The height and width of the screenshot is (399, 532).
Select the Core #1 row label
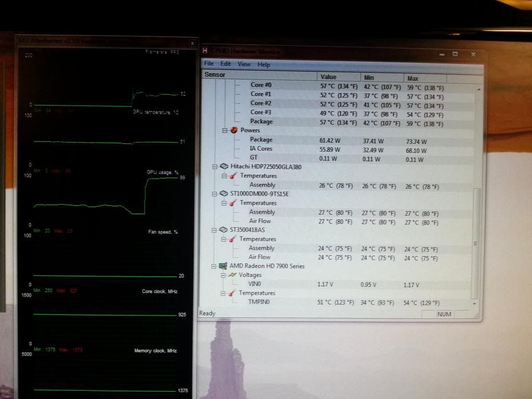(261, 94)
